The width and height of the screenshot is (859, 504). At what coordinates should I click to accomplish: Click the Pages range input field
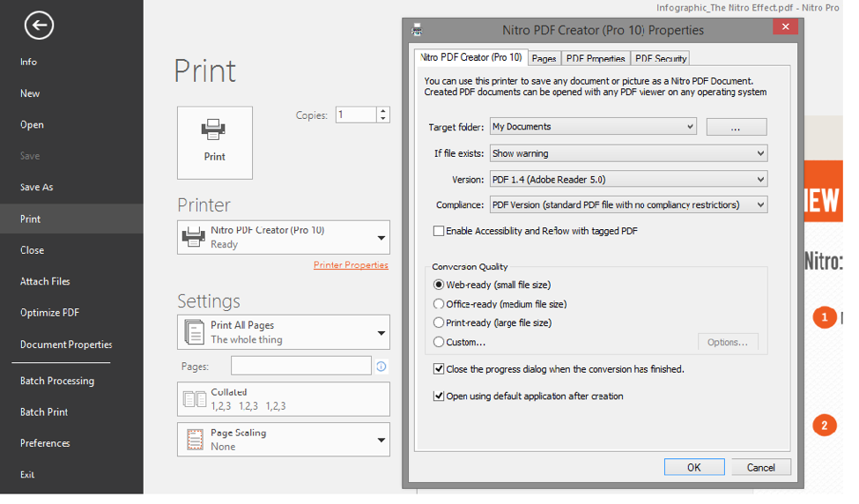tap(300, 366)
